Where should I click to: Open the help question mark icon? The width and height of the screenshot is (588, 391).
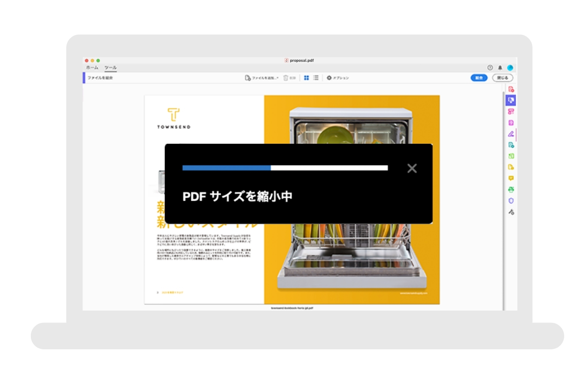[x=490, y=68]
